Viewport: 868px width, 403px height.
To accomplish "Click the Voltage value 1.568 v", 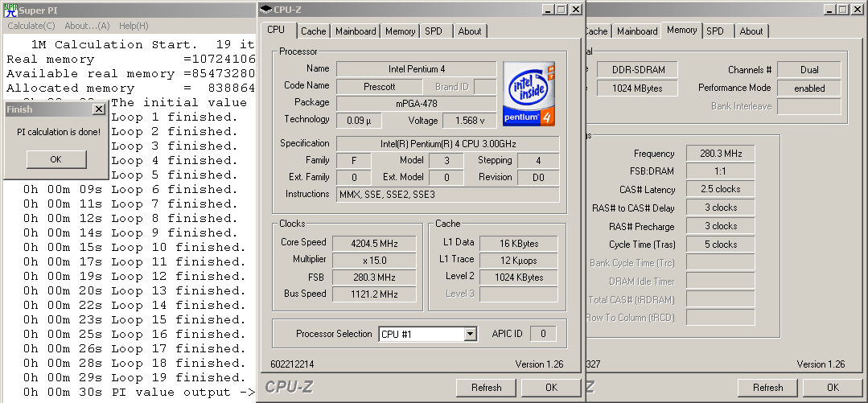I will [x=470, y=120].
